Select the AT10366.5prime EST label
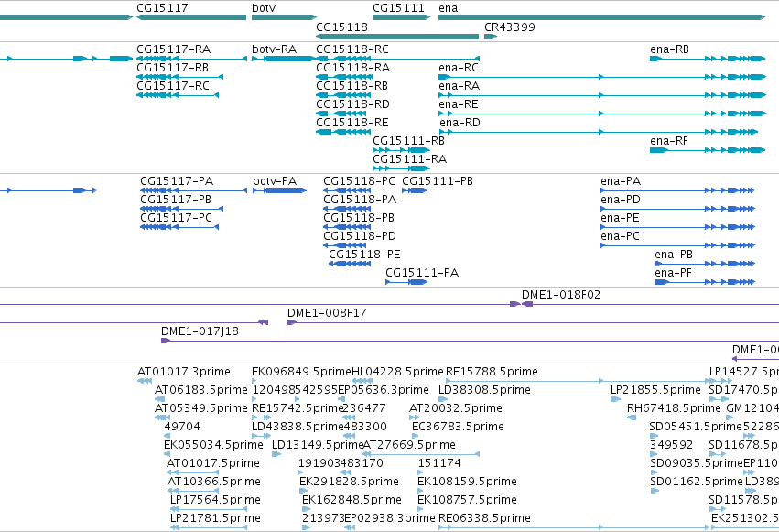 tap(214, 482)
